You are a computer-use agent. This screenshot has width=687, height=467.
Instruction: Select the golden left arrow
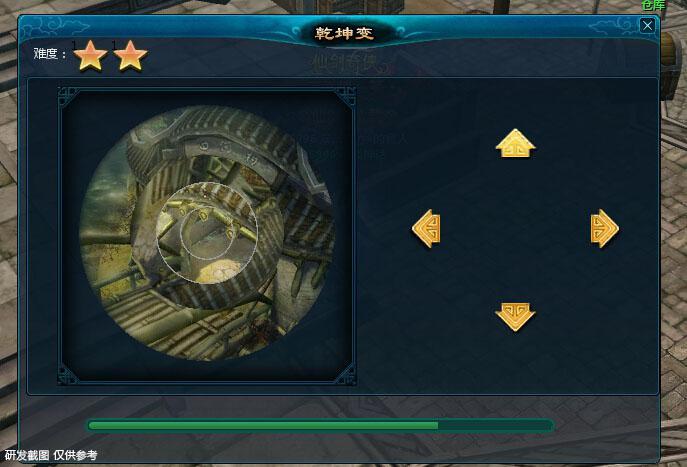pyautogui.click(x=426, y=228)
